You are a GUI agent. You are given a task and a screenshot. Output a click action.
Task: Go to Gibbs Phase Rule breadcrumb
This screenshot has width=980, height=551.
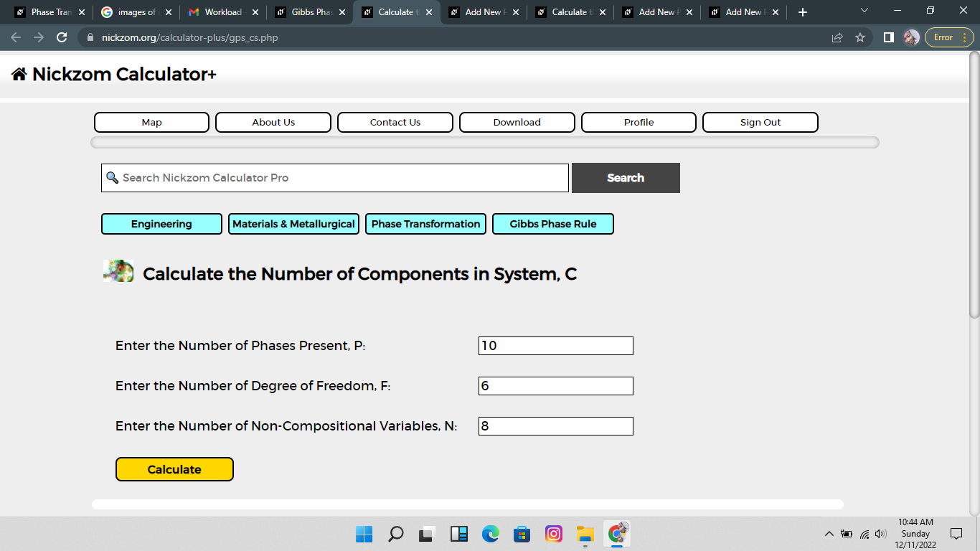553,224
